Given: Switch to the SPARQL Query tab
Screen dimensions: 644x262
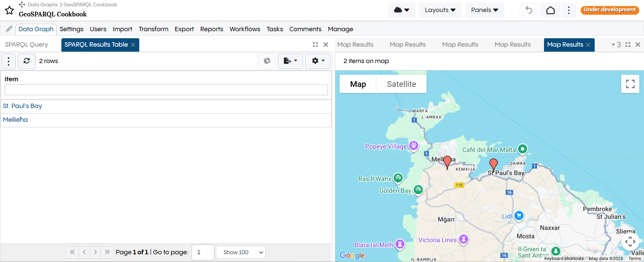Looking at the screenshot, I should click(x=27, y=45).
